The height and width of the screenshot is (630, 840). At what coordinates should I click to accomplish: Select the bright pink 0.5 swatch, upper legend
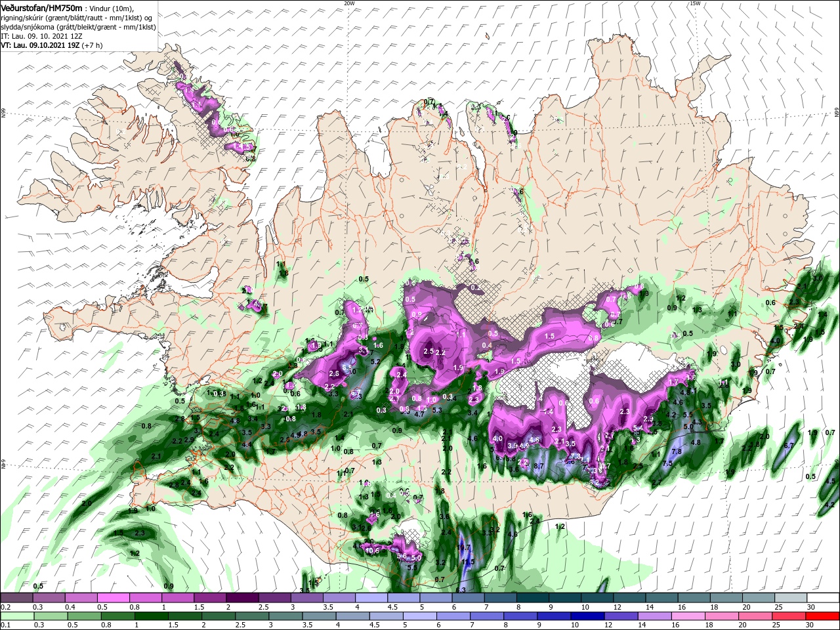coord(114,598)
